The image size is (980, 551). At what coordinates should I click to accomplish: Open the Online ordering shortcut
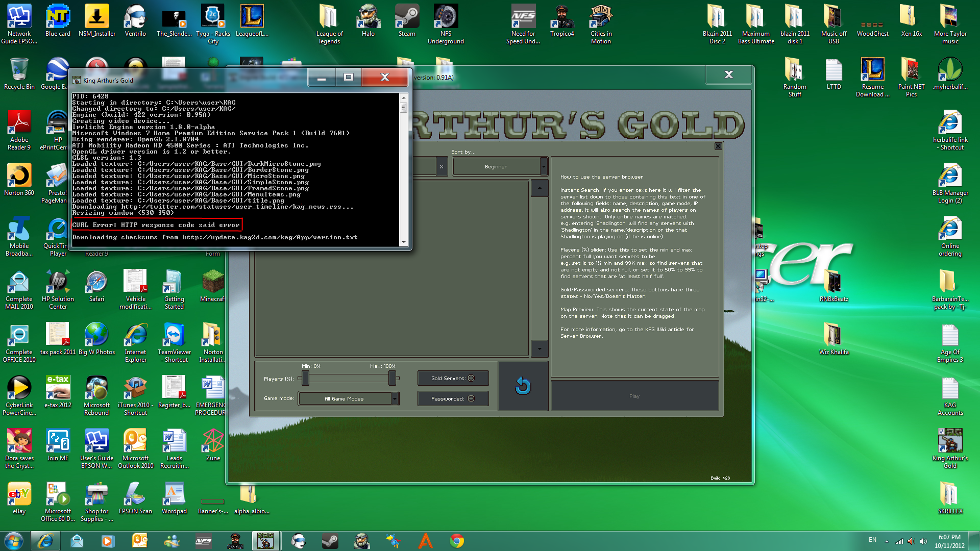pyautogui.click(x=950, y=236)
